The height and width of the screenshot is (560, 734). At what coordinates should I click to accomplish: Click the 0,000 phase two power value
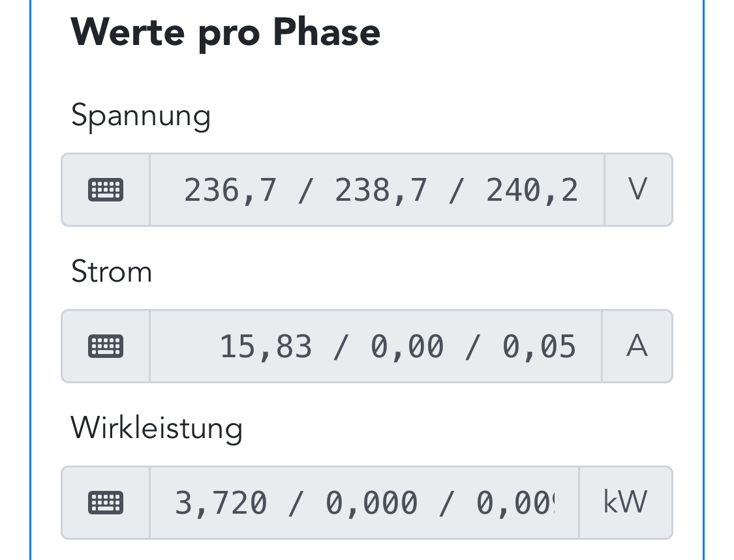coord(372,503)
